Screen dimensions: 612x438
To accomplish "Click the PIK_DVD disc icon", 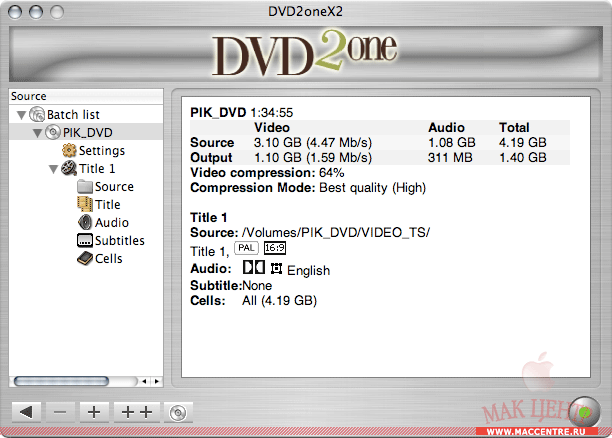I will pyautogui.click(x=53, y=132).
